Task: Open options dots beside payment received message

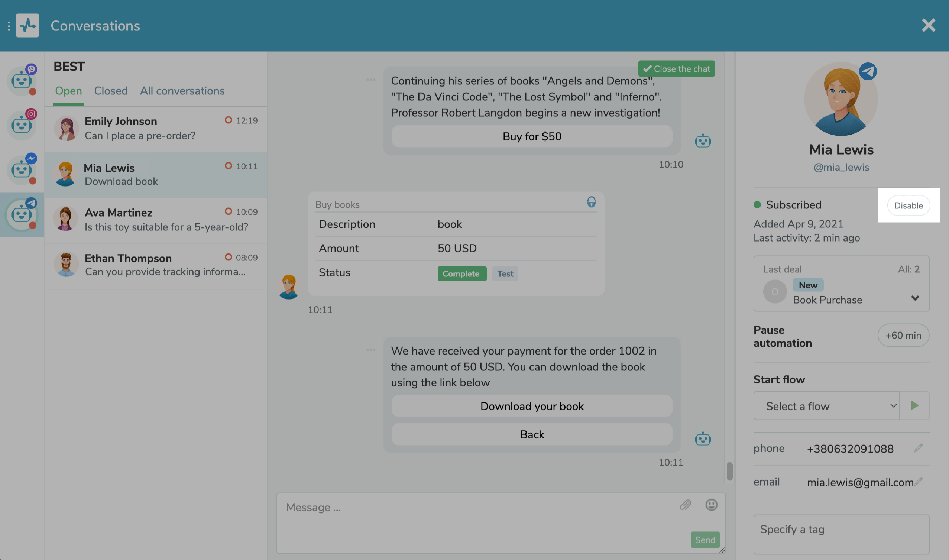Action: (370, 350)
